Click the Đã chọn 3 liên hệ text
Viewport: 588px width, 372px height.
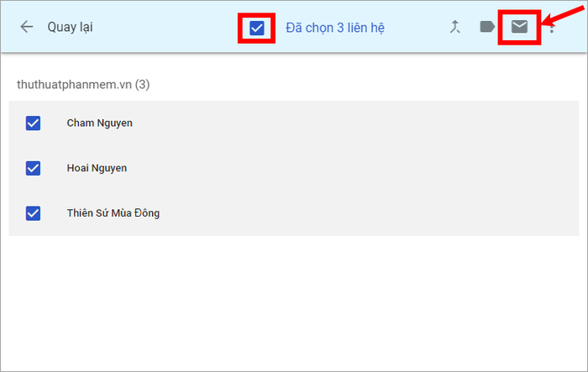click(x=335, y=28)
